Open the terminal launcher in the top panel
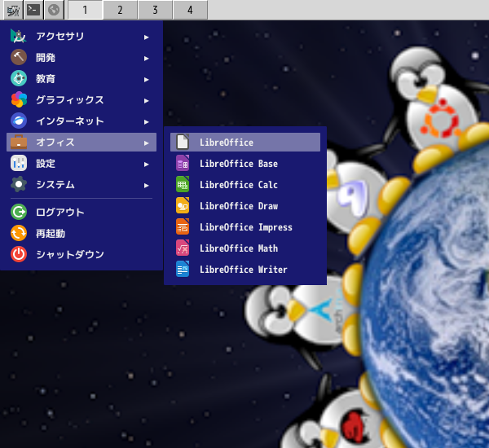 click(33, 10)
